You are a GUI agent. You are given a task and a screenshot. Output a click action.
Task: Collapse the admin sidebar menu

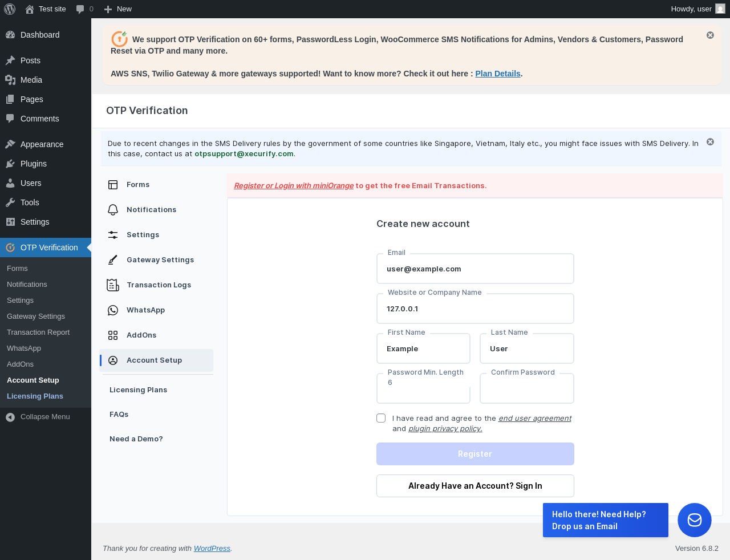coord(46,417)
